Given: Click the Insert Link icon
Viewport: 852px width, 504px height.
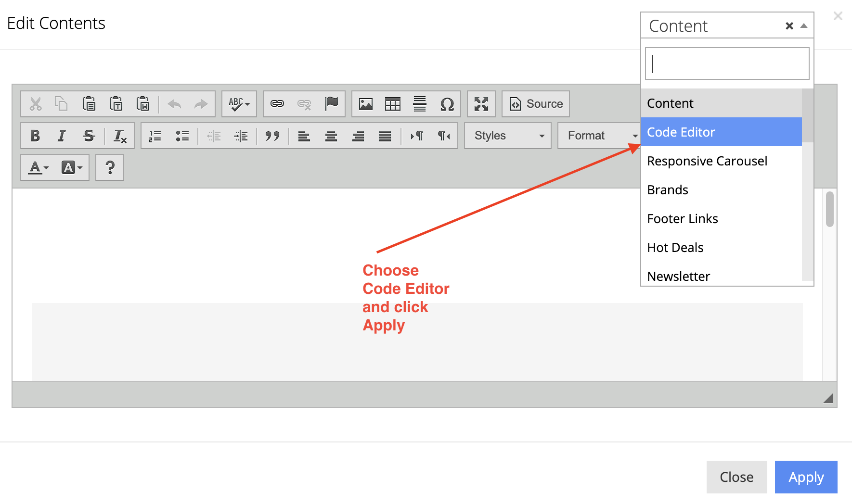Looking at the screenshot, I should pos(277,103).
